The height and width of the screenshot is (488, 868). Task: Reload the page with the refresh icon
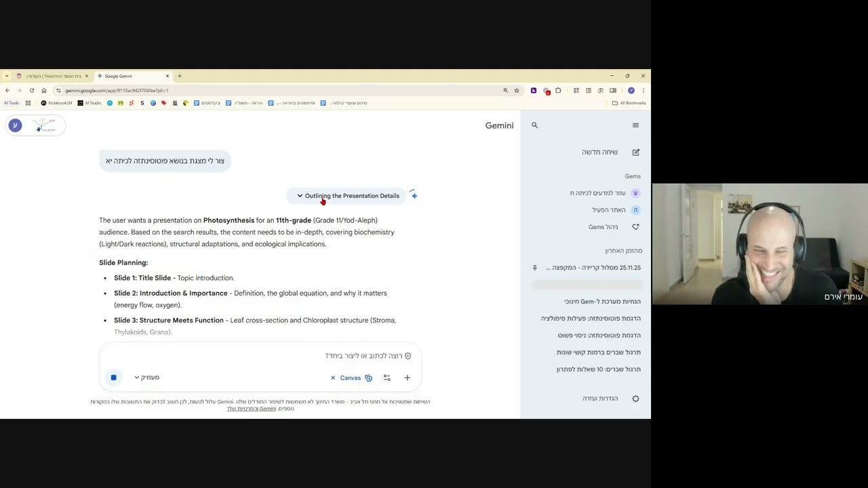coord(31,90)
